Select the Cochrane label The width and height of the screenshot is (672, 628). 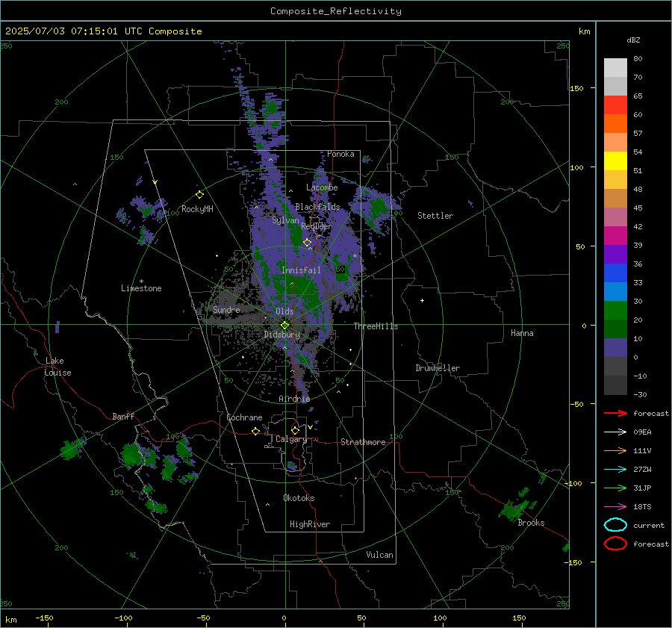(x=244, y=417)
